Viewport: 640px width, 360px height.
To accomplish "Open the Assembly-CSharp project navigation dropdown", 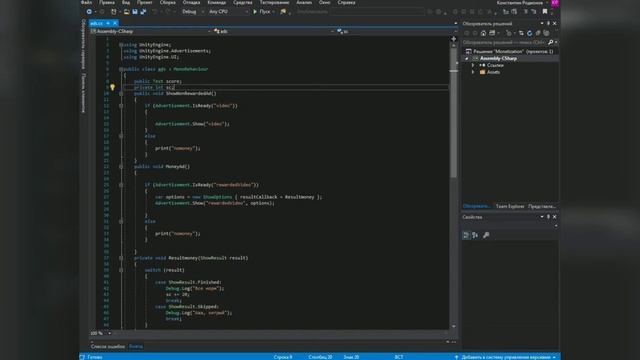I will pyautogui.click(x=150, y=31).
